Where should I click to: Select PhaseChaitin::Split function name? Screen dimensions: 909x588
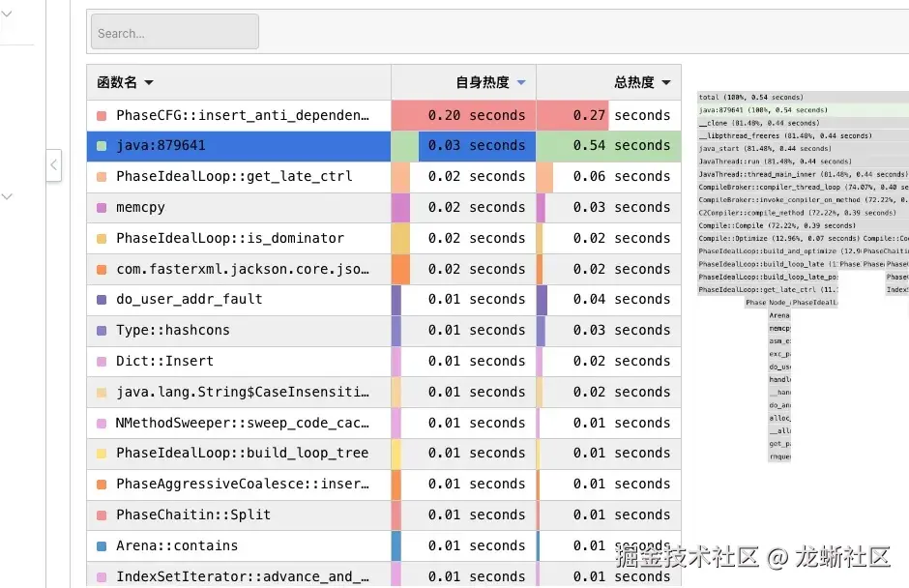193,514
